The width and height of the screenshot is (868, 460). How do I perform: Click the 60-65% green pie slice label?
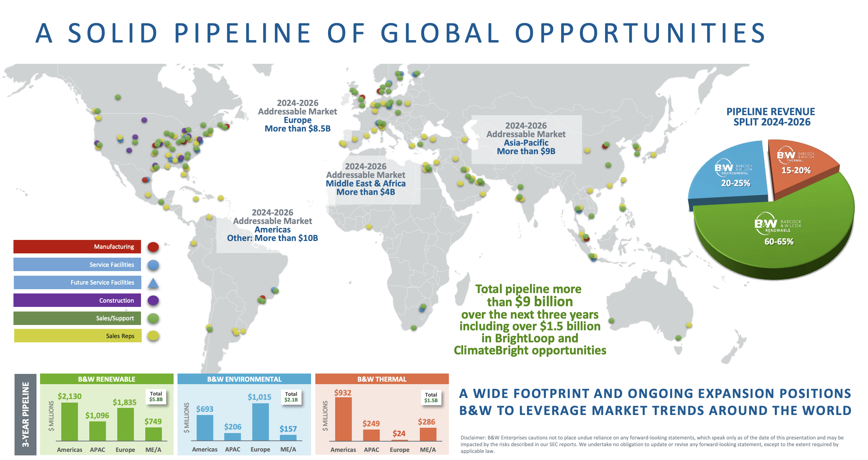pyautogui.click(x=779, y=242)
